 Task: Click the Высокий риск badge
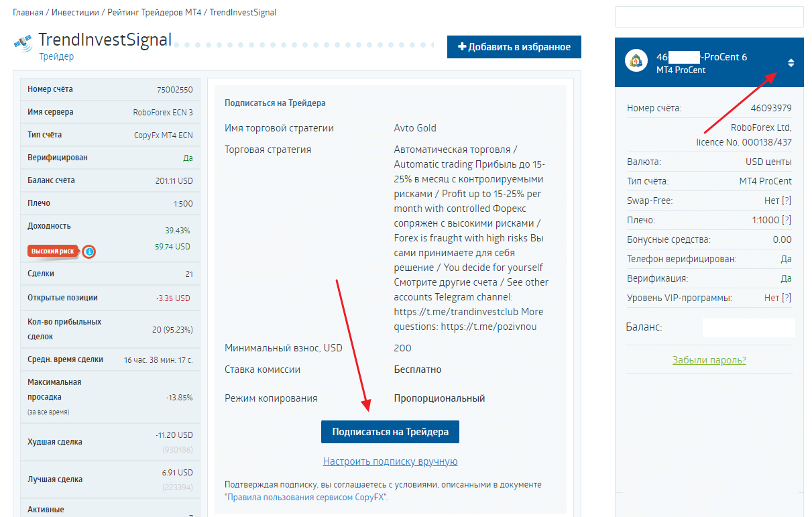(52, 251)
